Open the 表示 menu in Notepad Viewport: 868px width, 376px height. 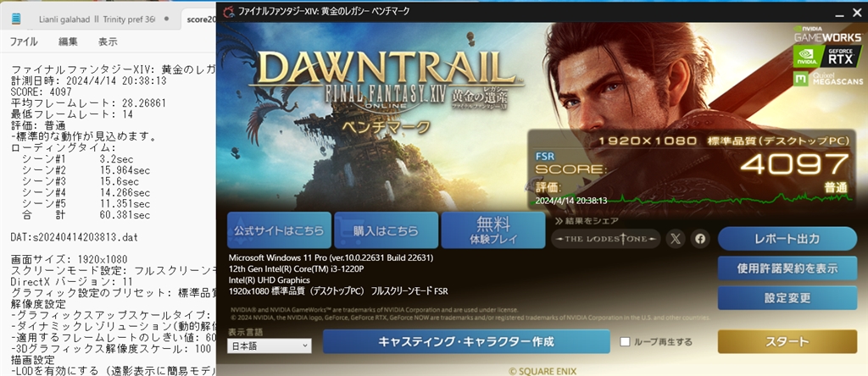tap(108, 41)
